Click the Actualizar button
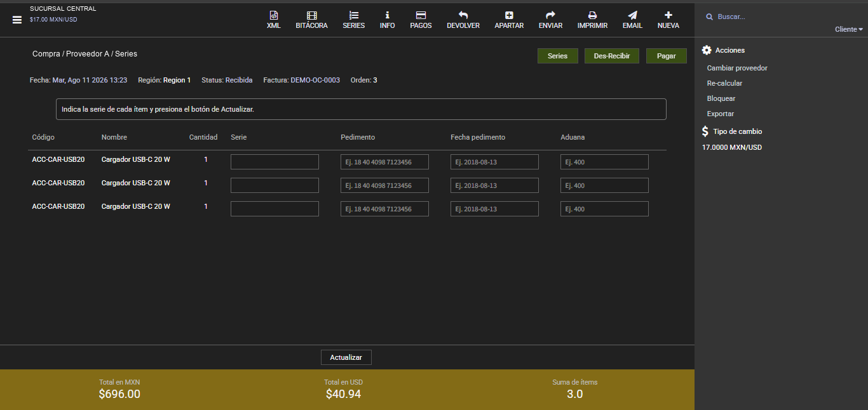868x410 pixels. coord(346,357)
